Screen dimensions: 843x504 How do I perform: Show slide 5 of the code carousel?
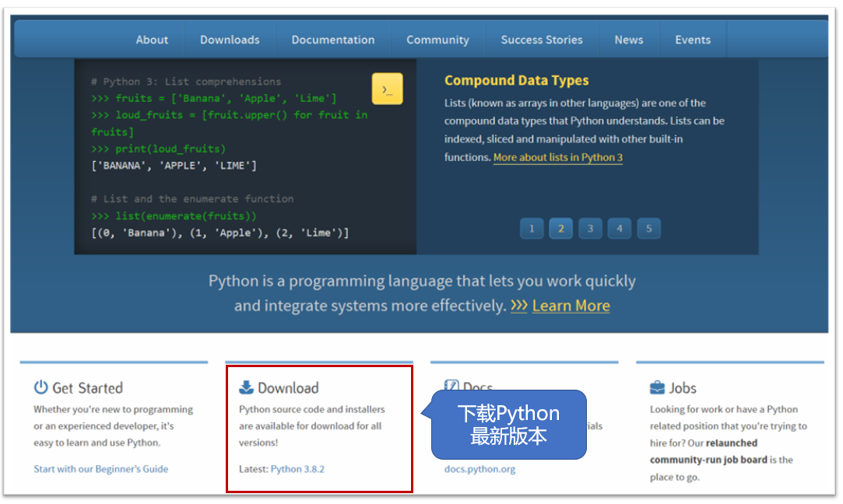pos(649,229)
